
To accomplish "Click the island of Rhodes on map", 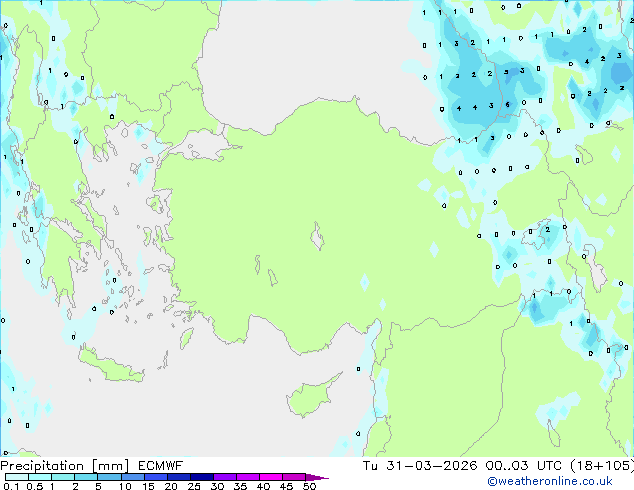I will point(186,338).
